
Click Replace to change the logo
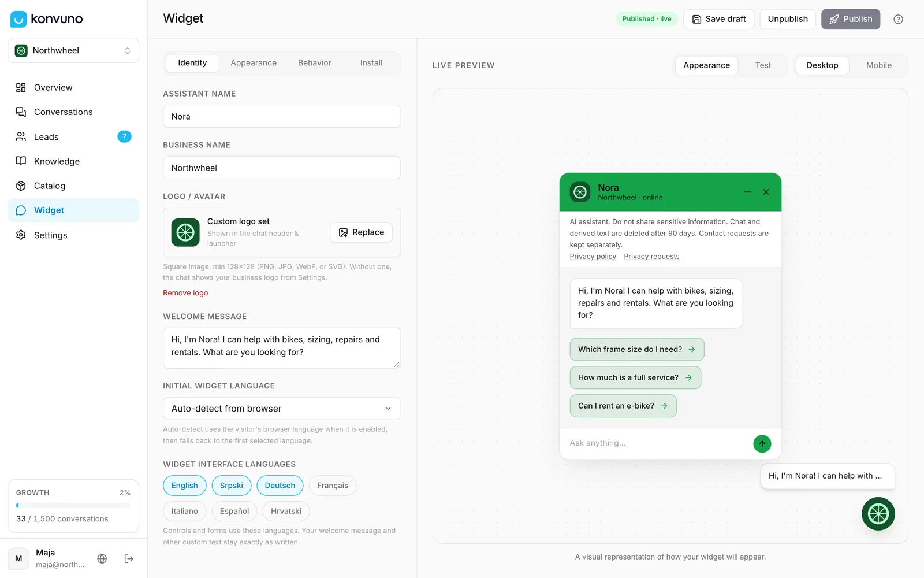[x=362, y=232]
